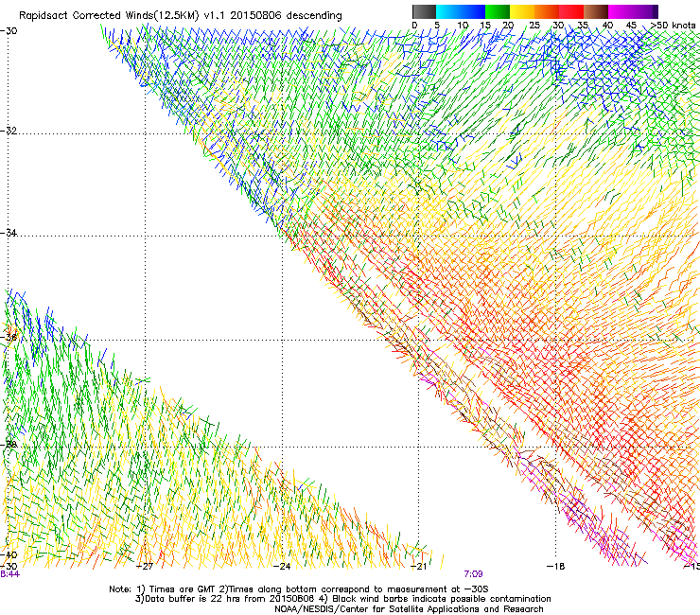The image size is (700, 615).
Task: Click the 'Data buffer is 22 hrs' note line
Action: click(x=342, y=599)
